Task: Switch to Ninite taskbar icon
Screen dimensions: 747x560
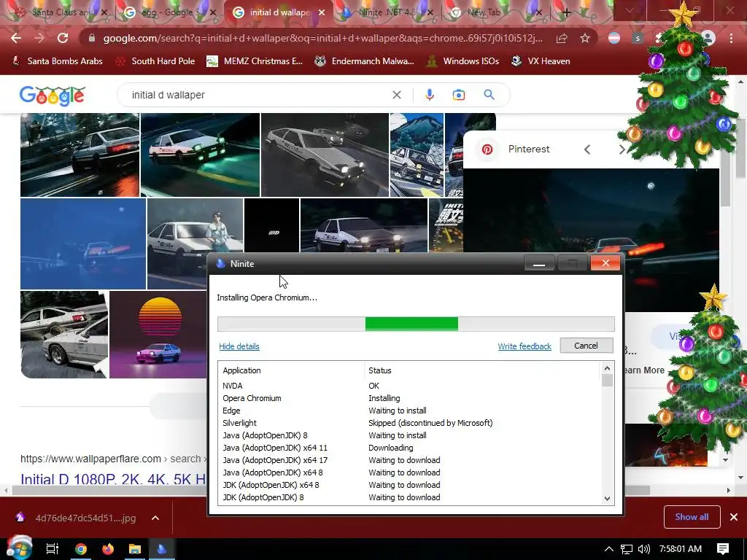Action: click(162, 549)
